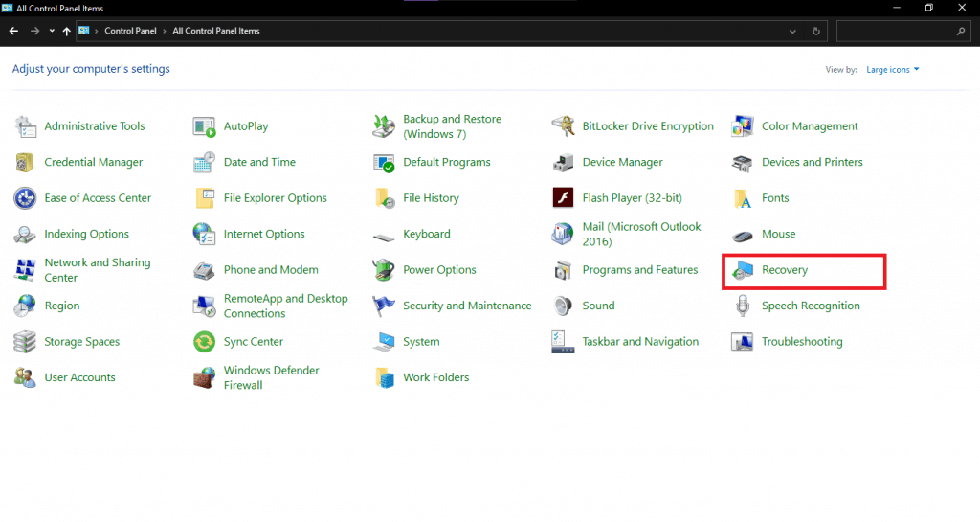Click the title bar Control Panel icon
Image resolution: width=980 pixels, height=522 pixels.
[8, 8]
